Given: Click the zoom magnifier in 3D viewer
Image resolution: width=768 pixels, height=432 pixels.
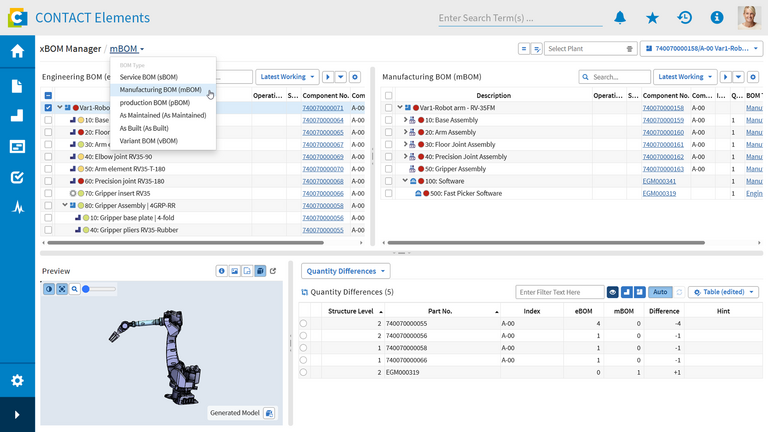Looking at the screenshot, I should click(x=74, y=289).
